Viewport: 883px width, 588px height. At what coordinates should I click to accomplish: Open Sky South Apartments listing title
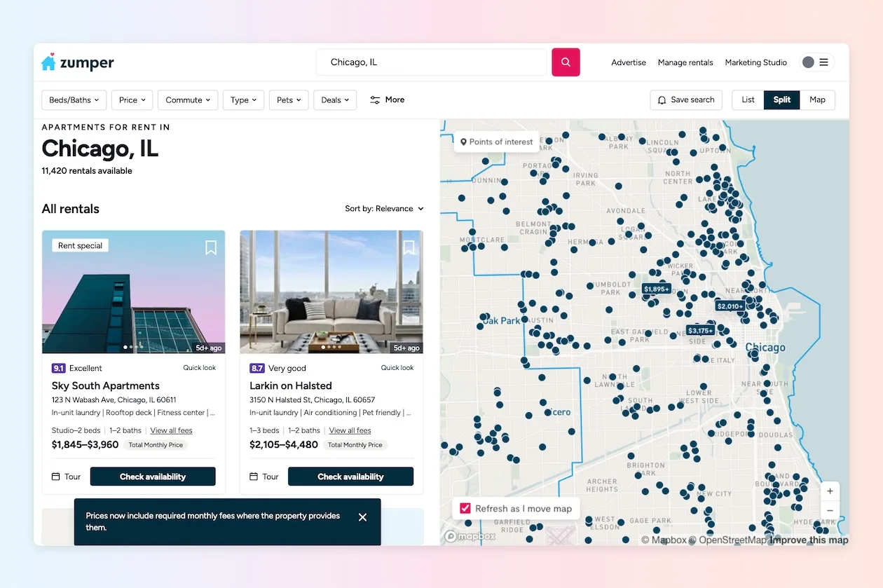[106, 385]
